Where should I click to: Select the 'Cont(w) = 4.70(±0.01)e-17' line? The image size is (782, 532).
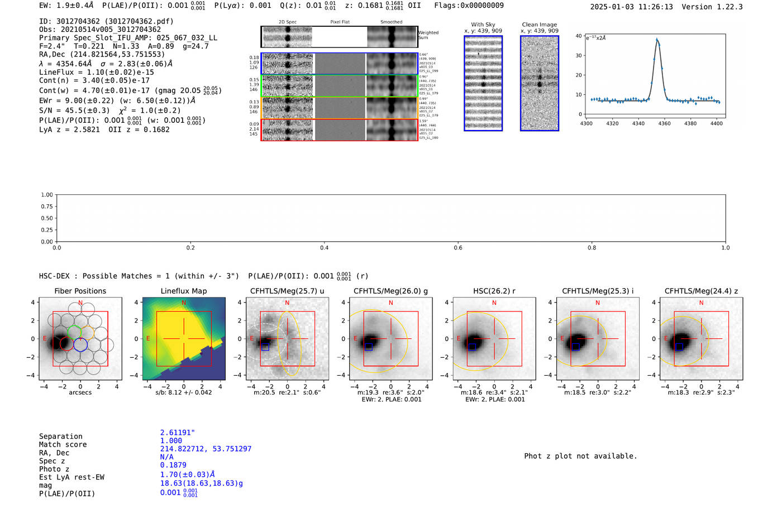click(x=130, y=90)
